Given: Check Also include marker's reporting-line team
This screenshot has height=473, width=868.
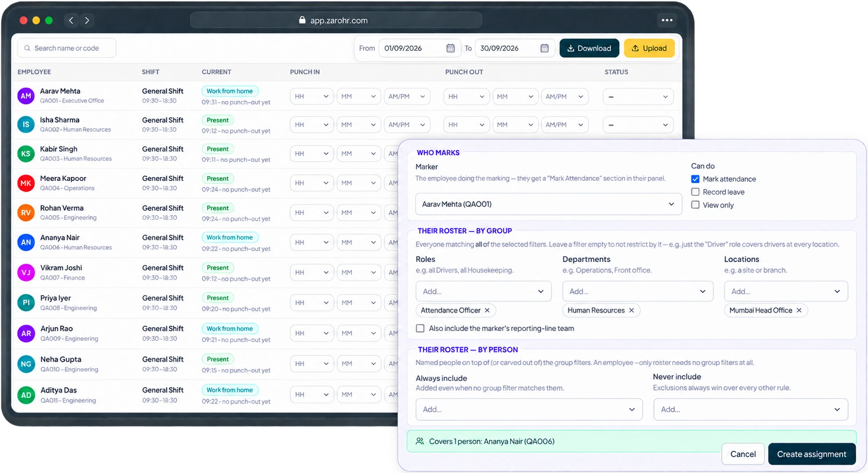Looking at the screenshot, I should (x=420, y=328).
